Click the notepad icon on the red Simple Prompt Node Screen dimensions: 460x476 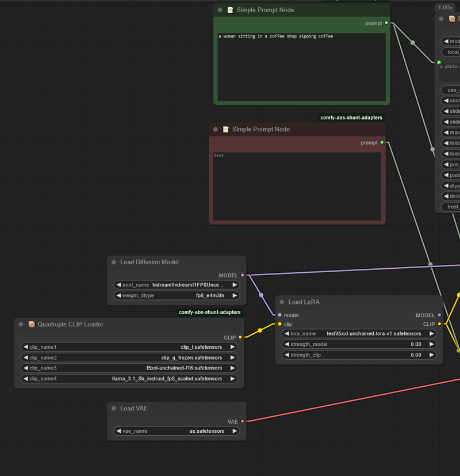[x=226, y=130]
